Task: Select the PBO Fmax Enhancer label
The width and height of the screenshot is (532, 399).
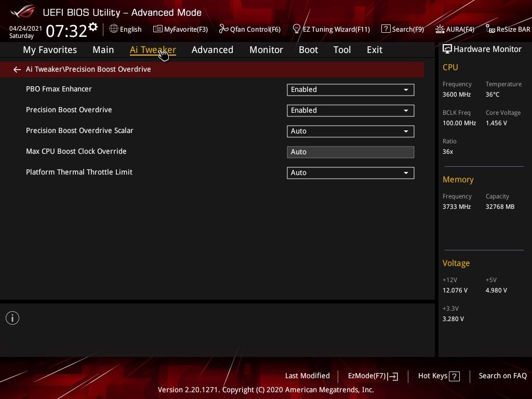Action: pos(59,89)
